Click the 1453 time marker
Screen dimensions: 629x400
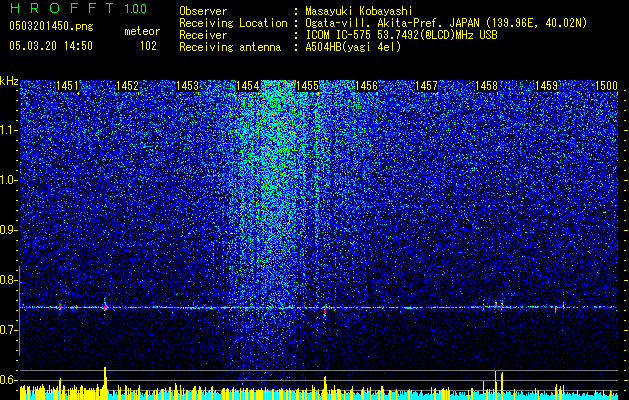pyautogui.click(x=187, y=85)
